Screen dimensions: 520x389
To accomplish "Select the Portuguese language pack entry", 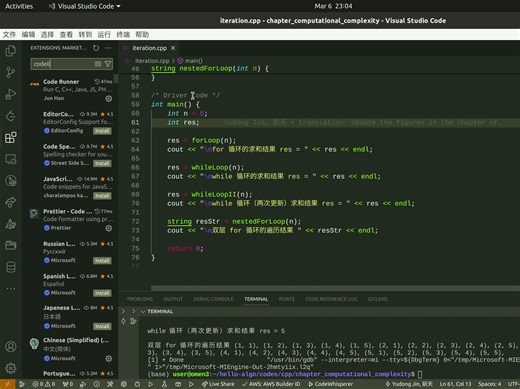I will pyautogui.click(x=70, y=373).
